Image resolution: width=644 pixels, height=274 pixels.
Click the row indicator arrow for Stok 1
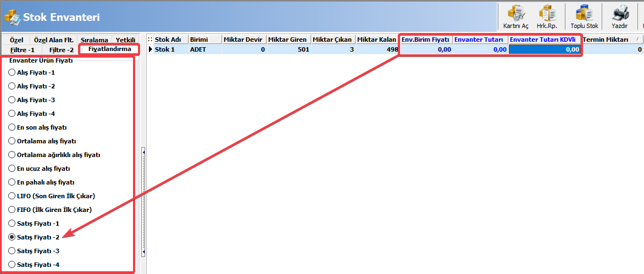150,49
